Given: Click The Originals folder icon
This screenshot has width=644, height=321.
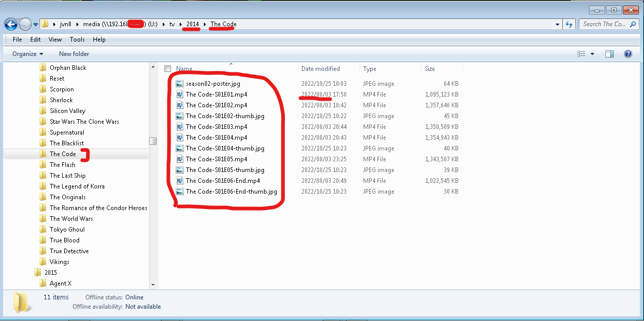Looking at the screenshot, I should [43, 197].
